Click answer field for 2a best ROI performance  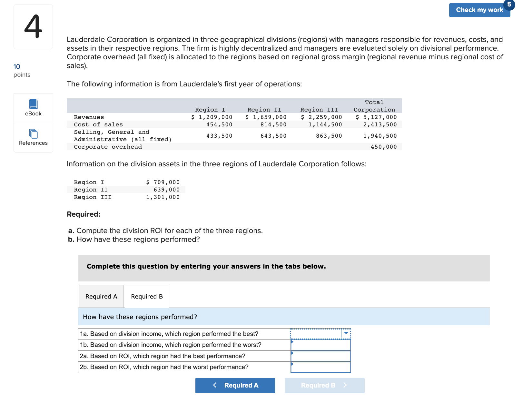[x=321, y=356]
